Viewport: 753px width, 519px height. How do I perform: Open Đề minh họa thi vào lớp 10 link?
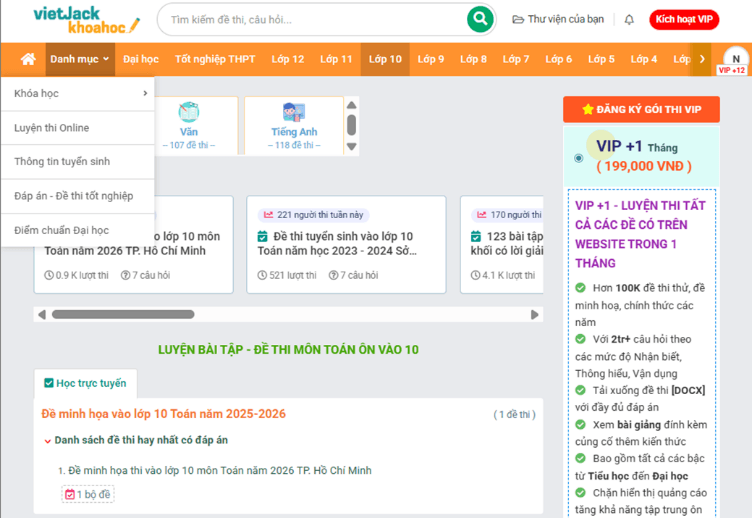pos(214,470)
